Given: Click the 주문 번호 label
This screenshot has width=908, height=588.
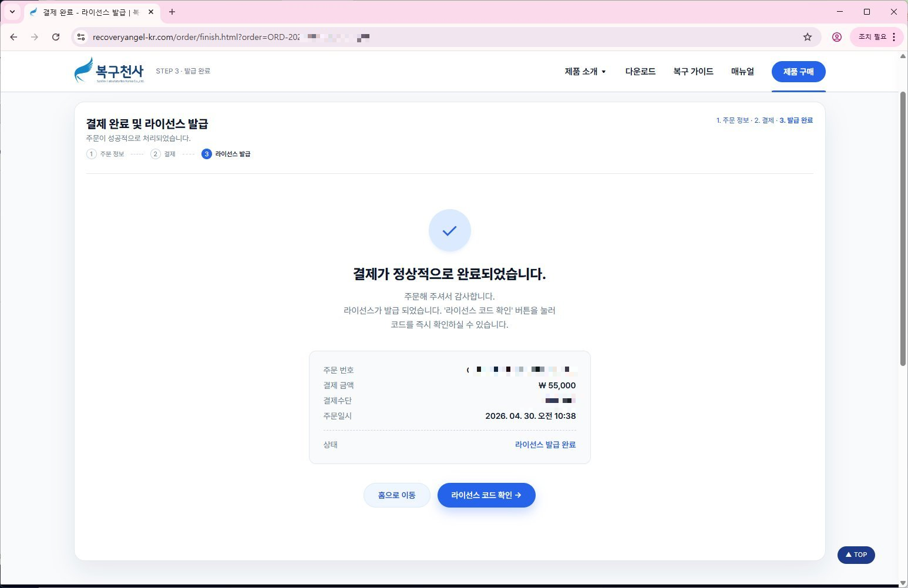Looking at the screenshot, I should pyautogui.click(x=338, y=370).
